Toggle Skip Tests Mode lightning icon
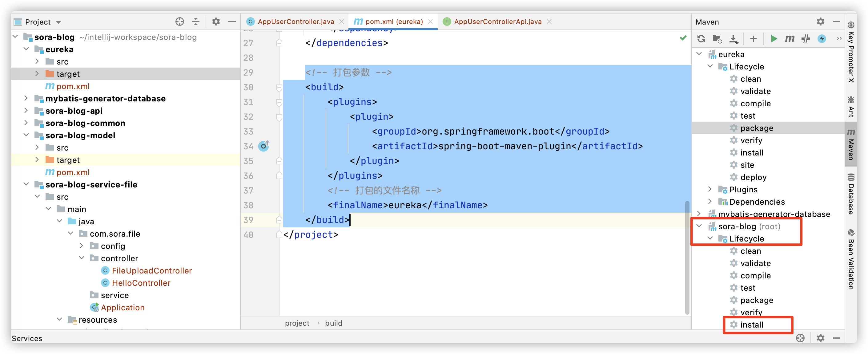Image resolution: width=868 pixels, height=354 pixels. point(822,39)
